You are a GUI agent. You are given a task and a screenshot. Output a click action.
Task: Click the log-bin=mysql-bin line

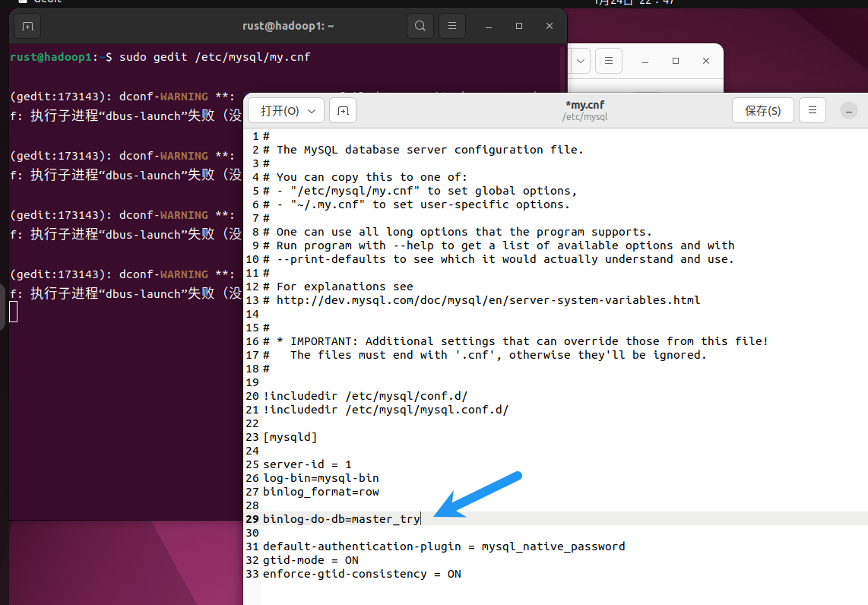click(321, 477)
